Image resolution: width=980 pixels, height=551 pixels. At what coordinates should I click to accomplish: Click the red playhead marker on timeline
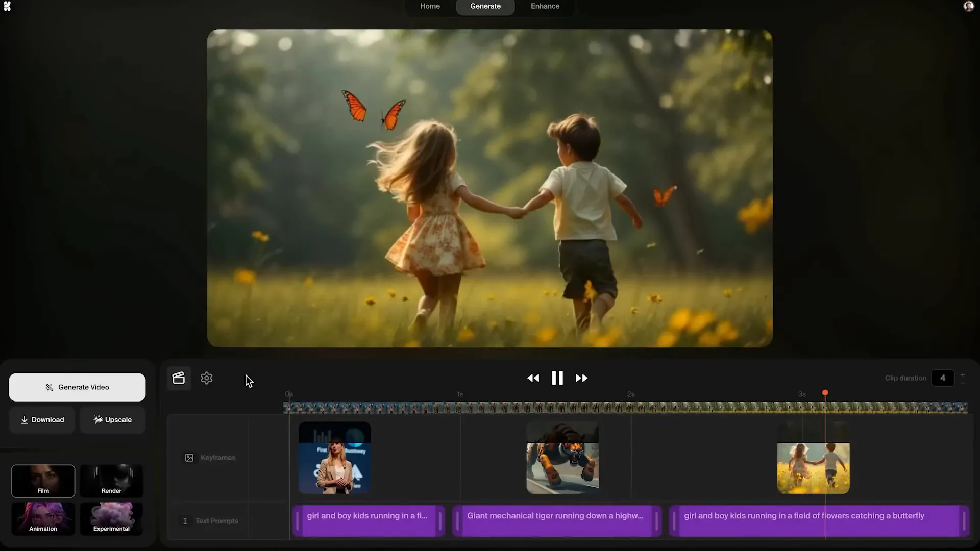click(x=825, y=393)
